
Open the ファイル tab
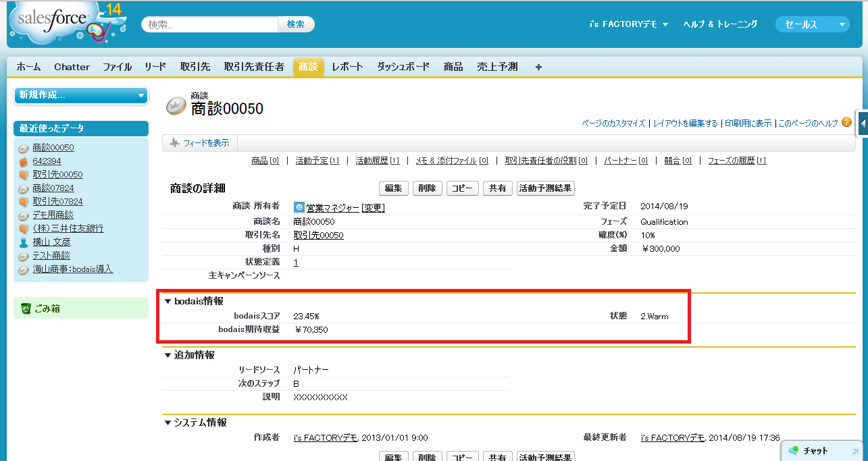click(118, 67)
